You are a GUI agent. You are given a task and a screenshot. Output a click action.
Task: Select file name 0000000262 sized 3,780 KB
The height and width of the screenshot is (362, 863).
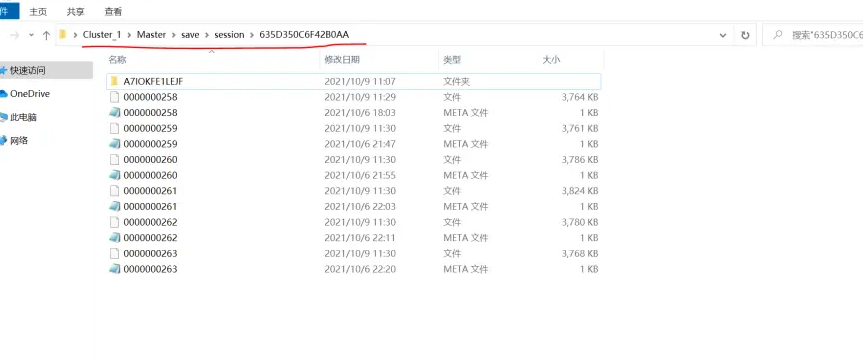tap(150, 223)
